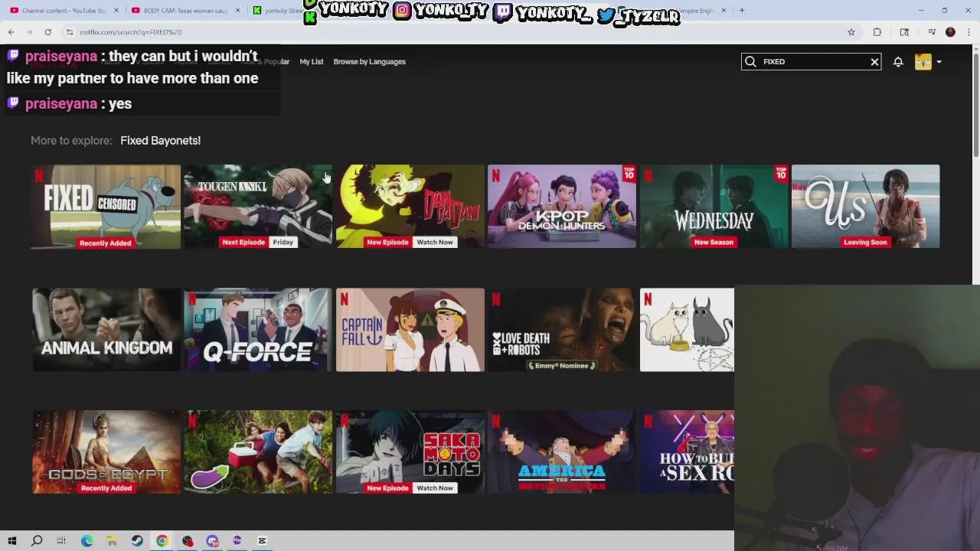Click Recently Added badge on Fixed

[x=106, y=243]
